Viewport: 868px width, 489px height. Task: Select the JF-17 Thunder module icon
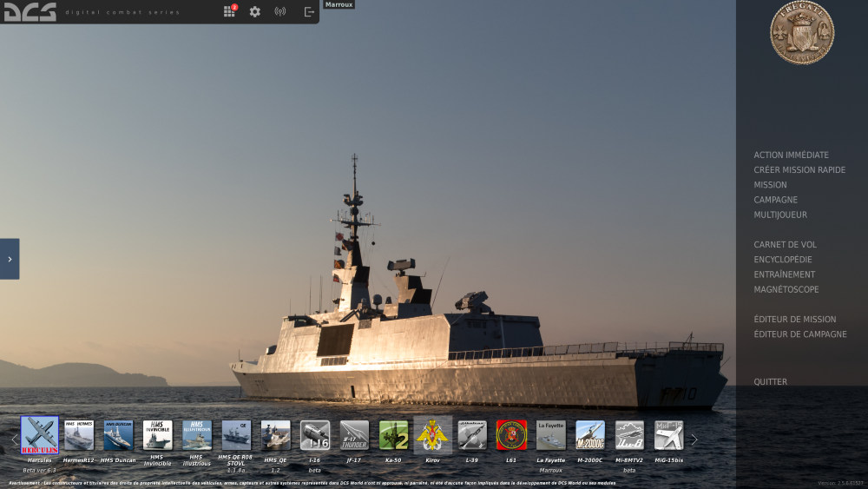354,435
